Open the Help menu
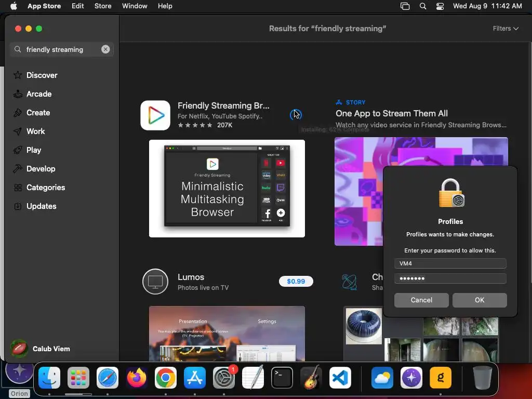Screen dimensions: 532x399 point(165,6)
